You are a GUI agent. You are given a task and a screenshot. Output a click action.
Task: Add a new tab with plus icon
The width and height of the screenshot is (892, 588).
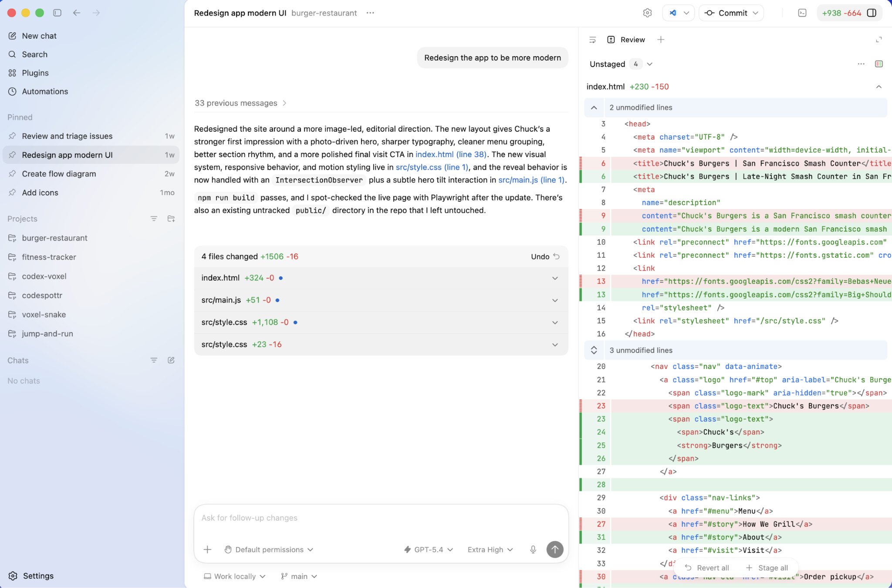(x=661, y=40)
